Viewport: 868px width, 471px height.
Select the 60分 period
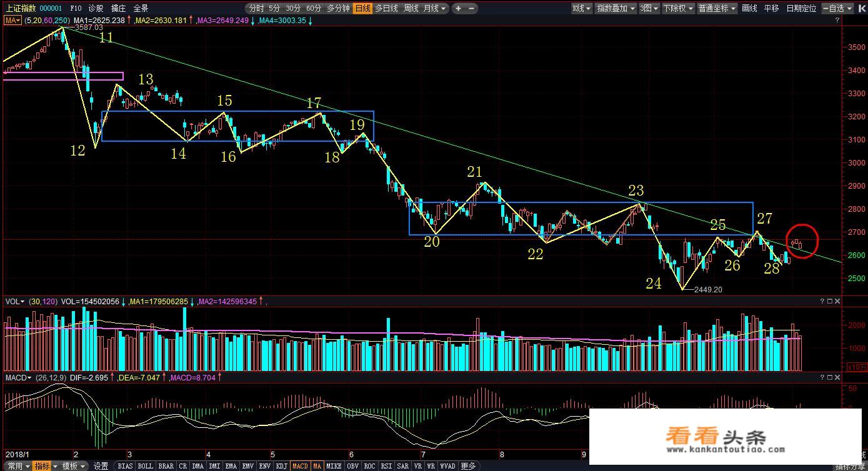314,9
